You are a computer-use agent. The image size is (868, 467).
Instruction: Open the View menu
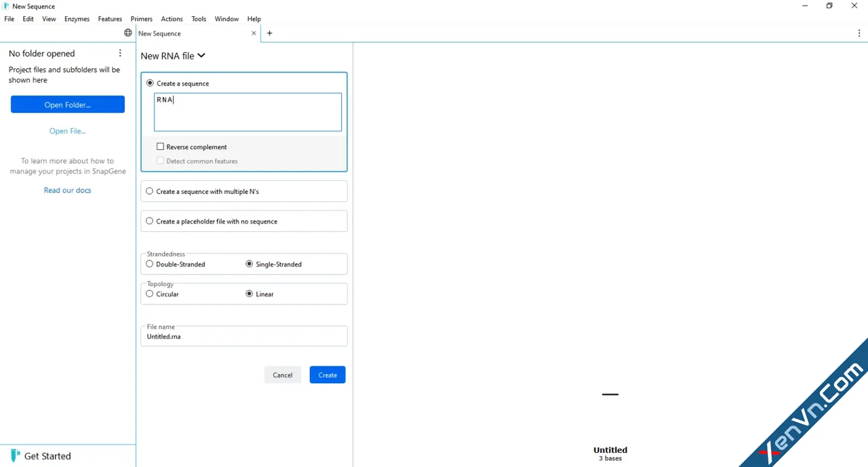(x=49, y=19)
